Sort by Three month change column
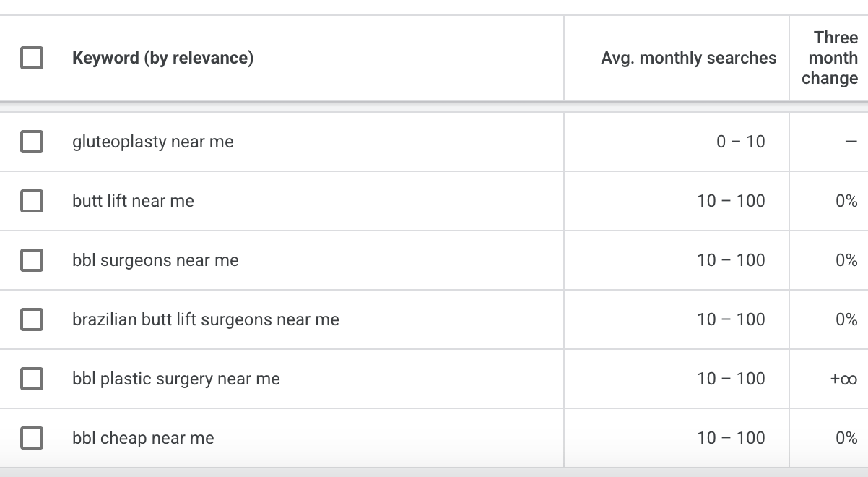Viewport: 868px width, 477px height. pyautogui.click(x=830, y=58)
